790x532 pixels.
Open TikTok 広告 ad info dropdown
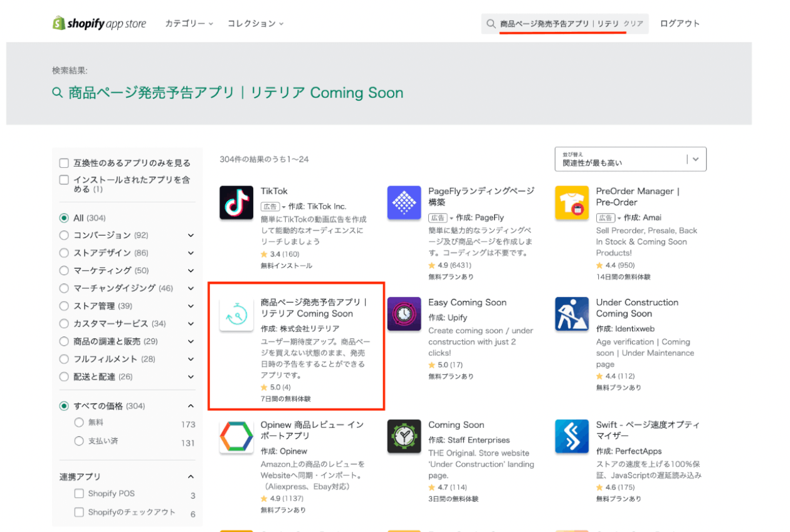(273, 207)
